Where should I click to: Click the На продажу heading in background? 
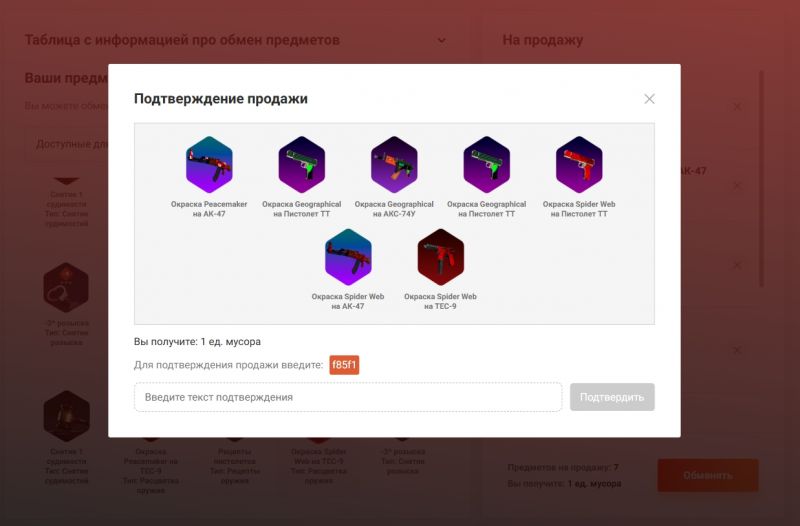pyautogui.click(x=542, y=40)
